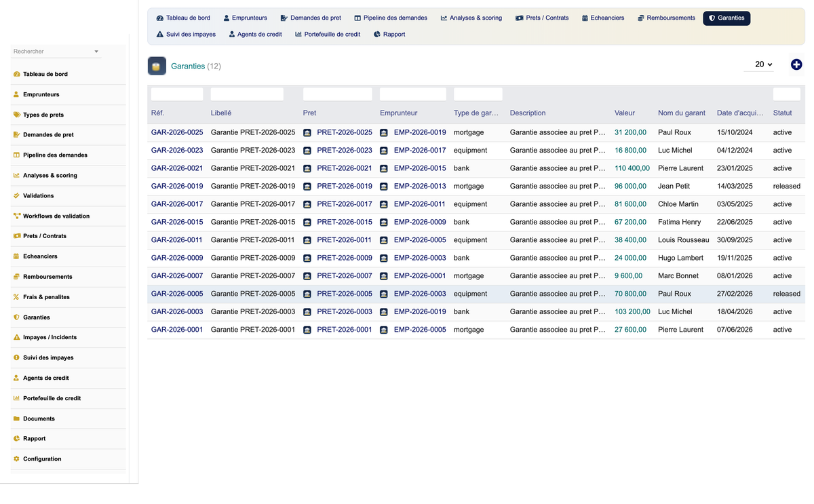Open guarantee GAR-2026-0011 link

[x=177, y=240]
